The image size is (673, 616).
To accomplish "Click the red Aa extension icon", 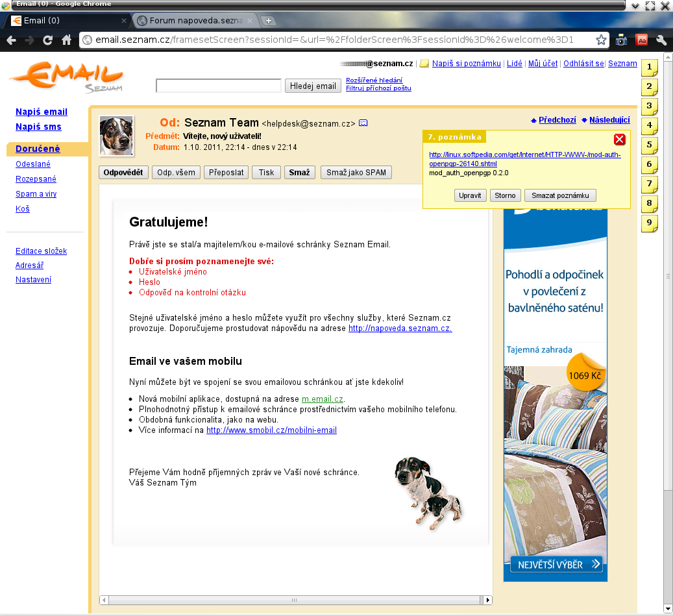I will point(642,40).
